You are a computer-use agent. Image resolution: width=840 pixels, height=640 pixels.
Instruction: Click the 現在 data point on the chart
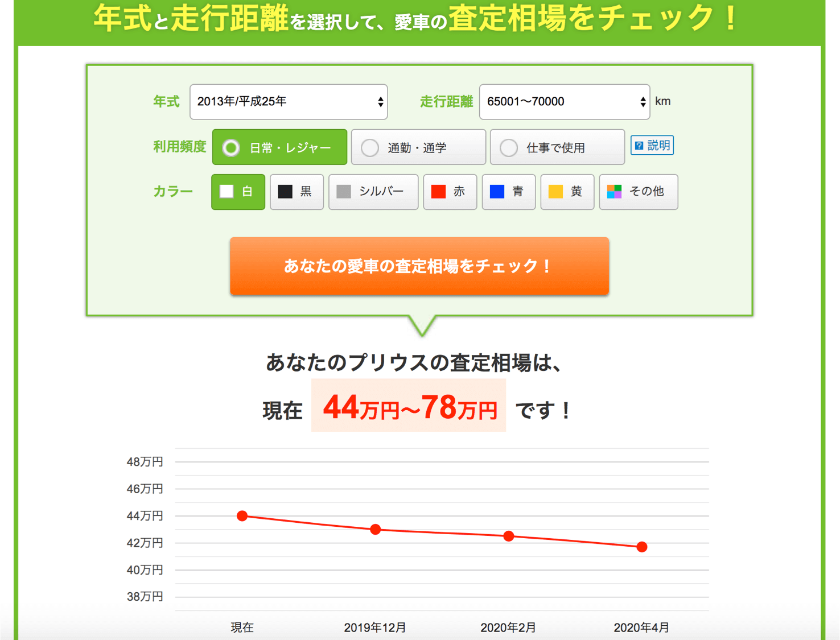(x=242, y=515)
